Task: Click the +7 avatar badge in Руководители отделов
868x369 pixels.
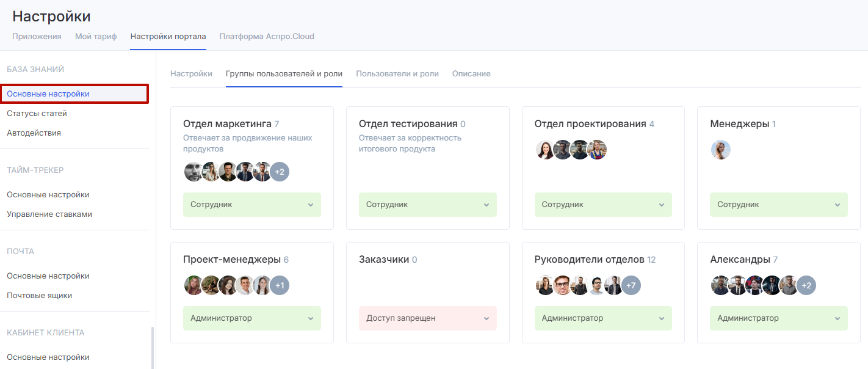Action: click(631, 285)
